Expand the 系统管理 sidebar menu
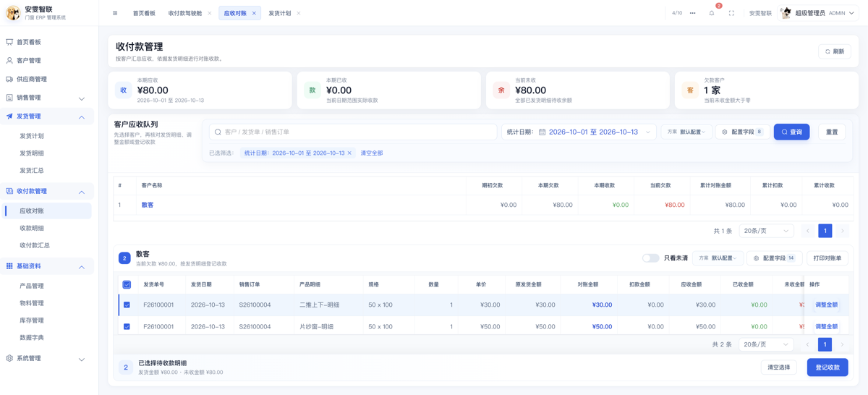Image resolution: width=868 pixels, height=395 pixels. (x=82, y=359)
